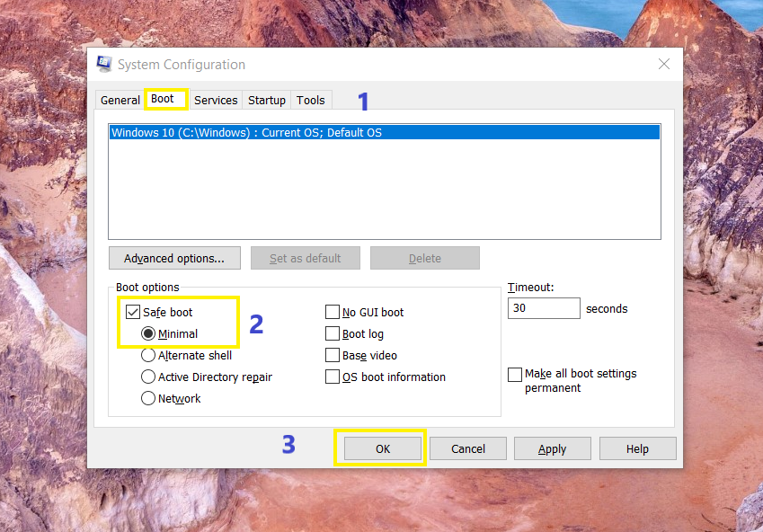The height and width of the screenshot is (532, 763).
Task: Click the Timeout seconds field
Action: tap(544, 308)
